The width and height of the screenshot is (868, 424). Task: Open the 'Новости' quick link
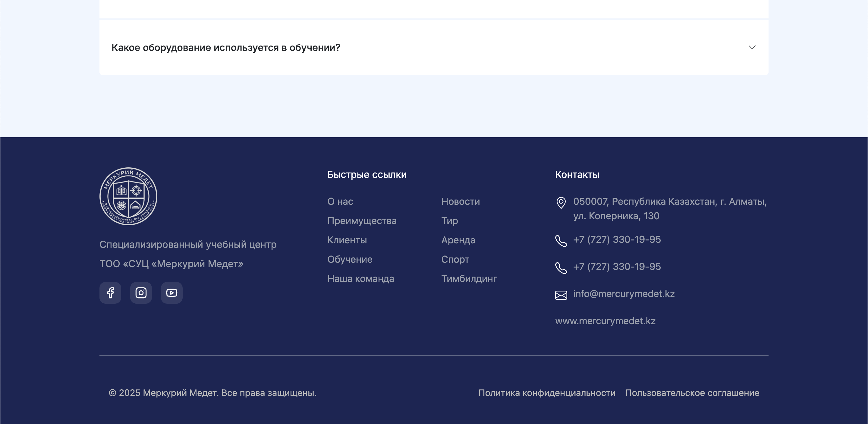click(460, 201)
